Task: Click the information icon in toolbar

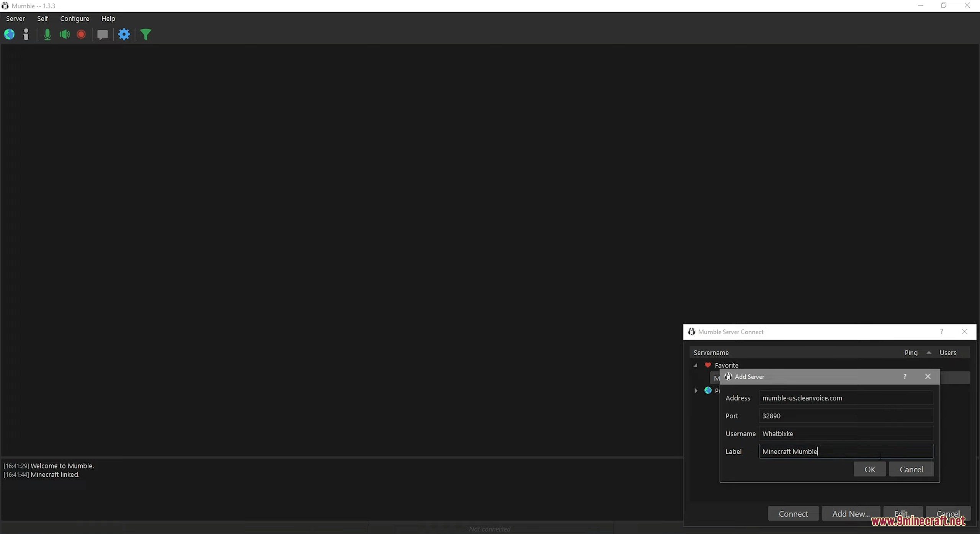Action: (x=26, y=34)
